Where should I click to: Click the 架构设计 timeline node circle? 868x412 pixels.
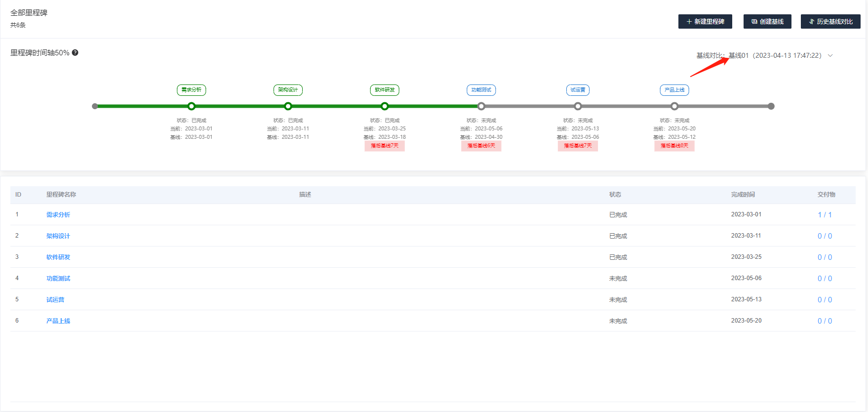(x=288, y=106)
